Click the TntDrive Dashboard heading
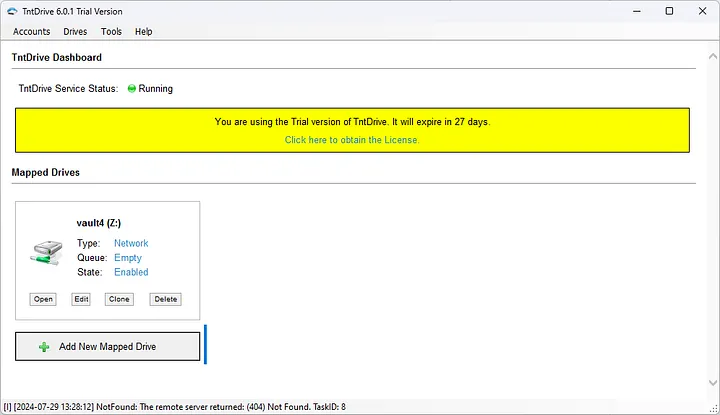Viewport: 720px width, 415px height. click(x=56, y=57)
